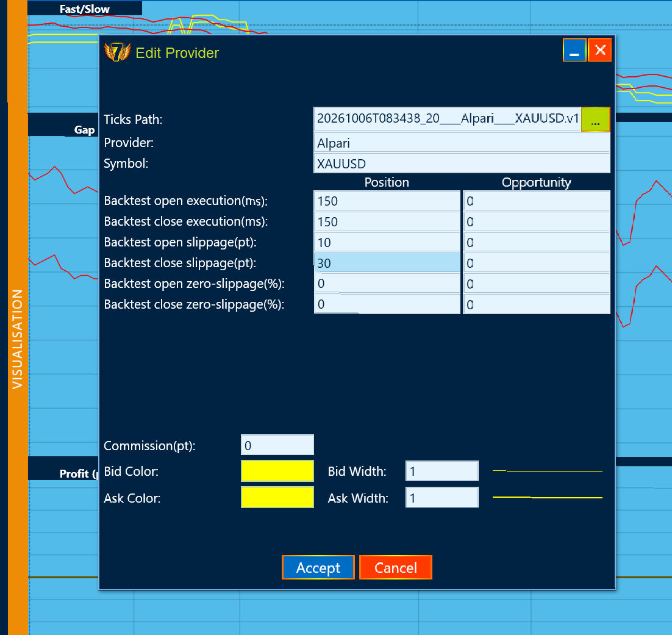The height and width of the screenshot is (635, 672).
Task: Click the Ticks Path input field
Action: (x=447, y=119)
